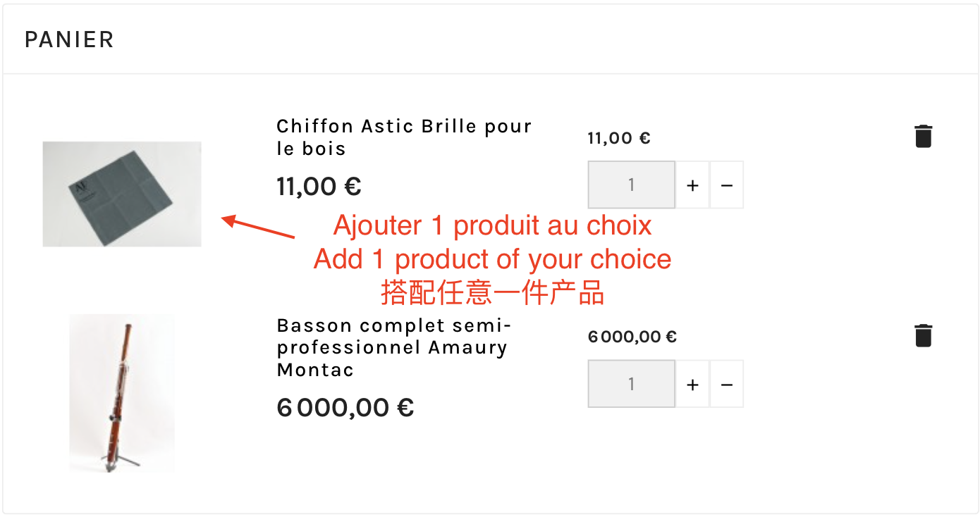Click the large 6 000,00 € price
The width and height of the screenshot is (980, 517).
tap(345, 407)
